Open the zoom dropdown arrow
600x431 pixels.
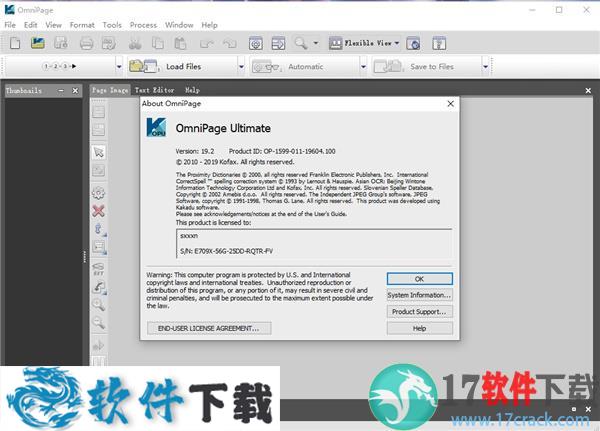pos(316,43)
